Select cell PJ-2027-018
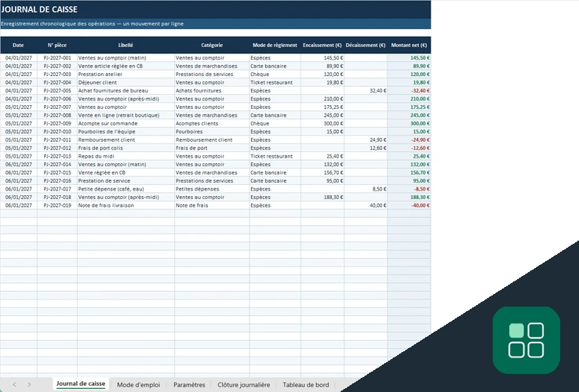Screen dimensions: 579x392 (57, 197)
